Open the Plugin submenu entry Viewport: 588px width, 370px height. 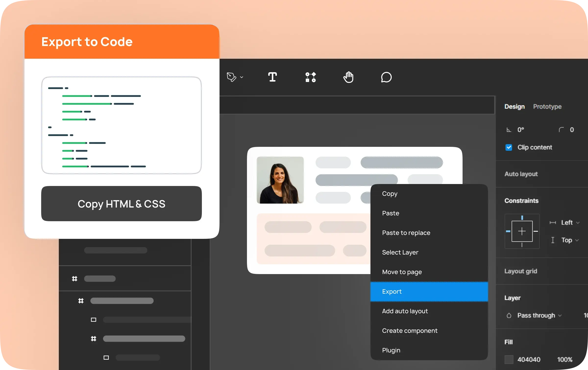(429, 350)
